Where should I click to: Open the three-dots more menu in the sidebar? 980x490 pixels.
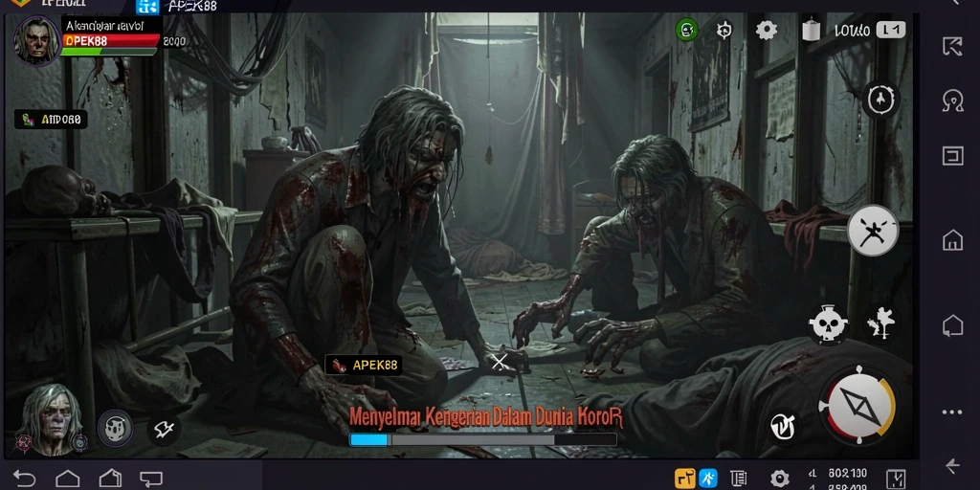coord(952,412)
